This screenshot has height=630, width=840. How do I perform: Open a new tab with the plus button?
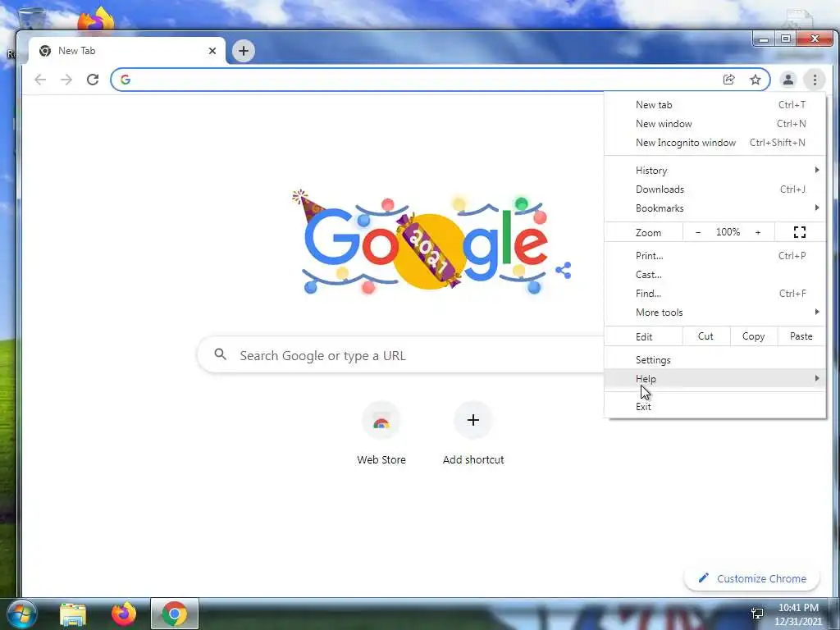click(x=243, y=51)
